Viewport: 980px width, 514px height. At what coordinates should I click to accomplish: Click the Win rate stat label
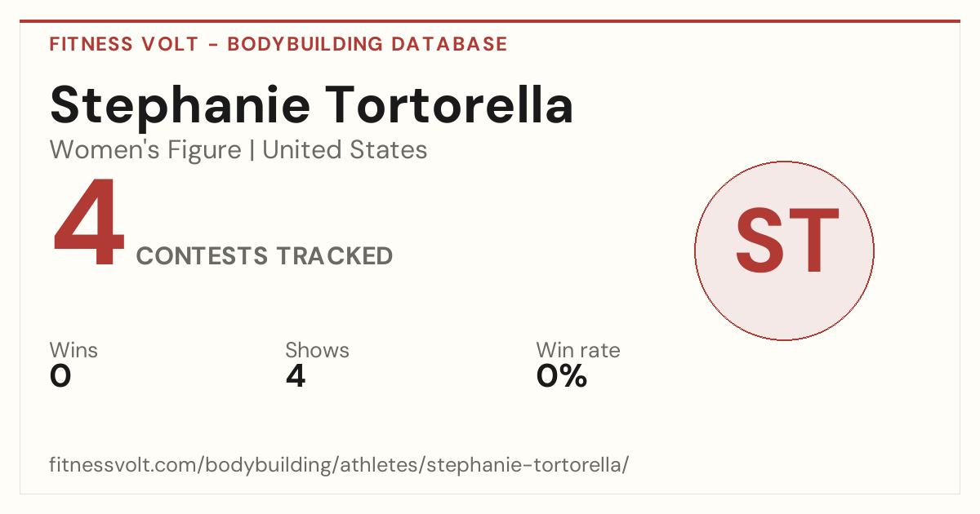tap(578, 350)
